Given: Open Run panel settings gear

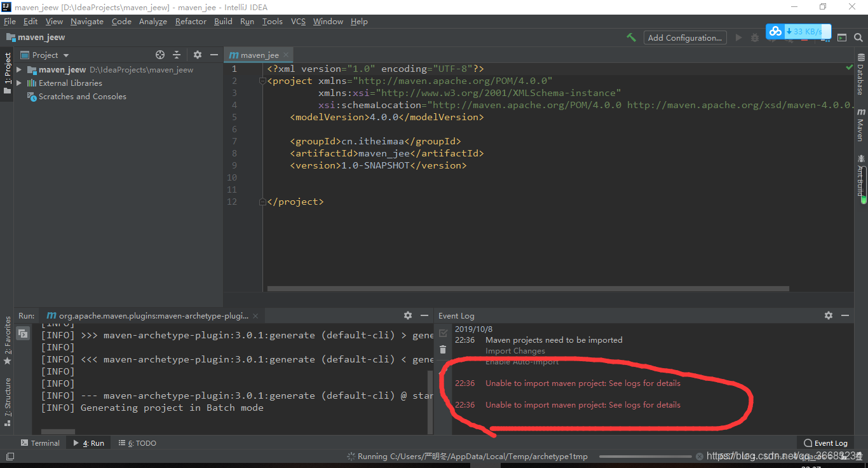Looking at the screenshot, I should (408, 315).
